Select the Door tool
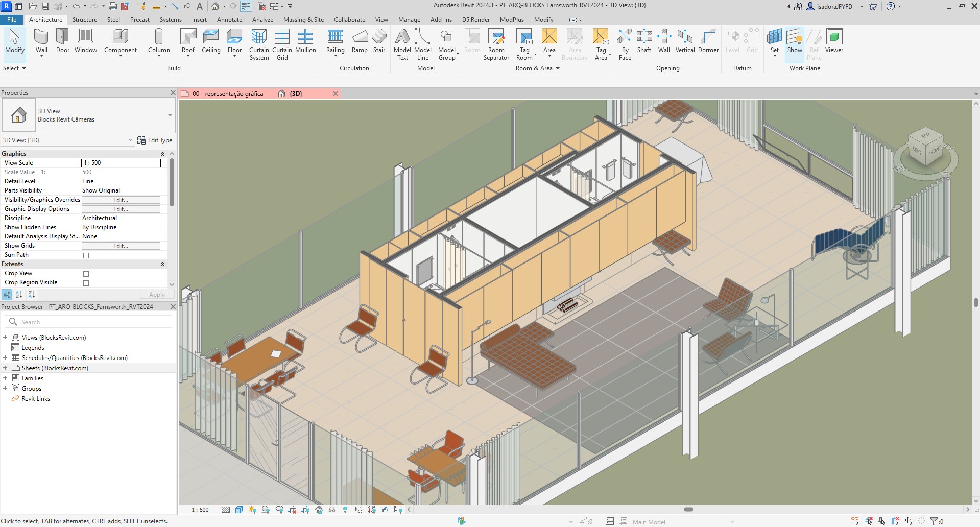 (62, 41)
